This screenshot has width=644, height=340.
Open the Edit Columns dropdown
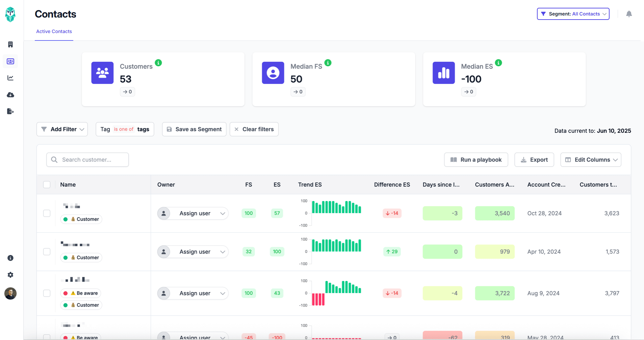[591, 160]
